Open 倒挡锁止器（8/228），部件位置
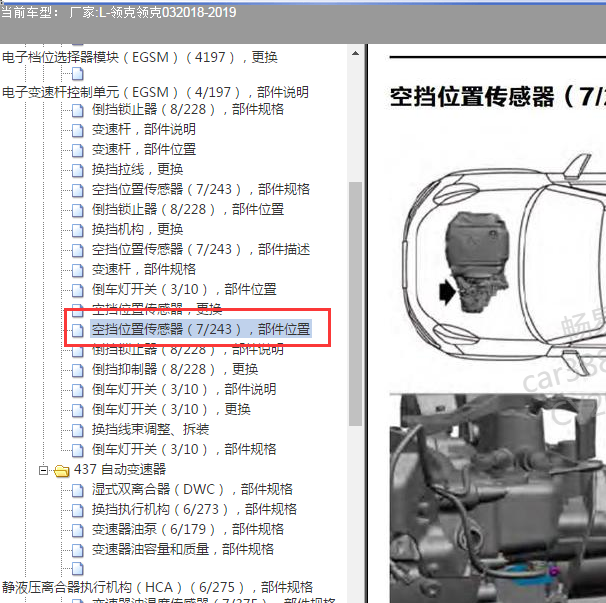606x603 pixels. point(188,210)
